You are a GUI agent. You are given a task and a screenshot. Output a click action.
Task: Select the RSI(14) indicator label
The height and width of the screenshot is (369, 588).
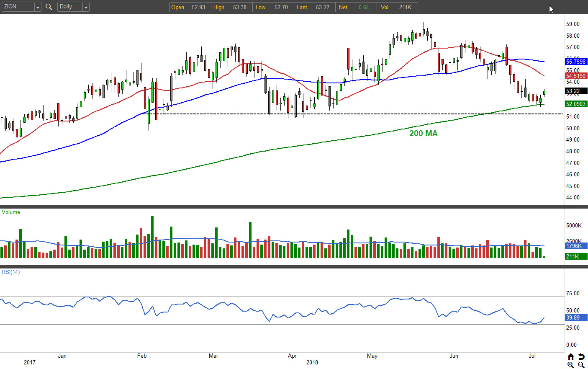click(x=11, y=272)
